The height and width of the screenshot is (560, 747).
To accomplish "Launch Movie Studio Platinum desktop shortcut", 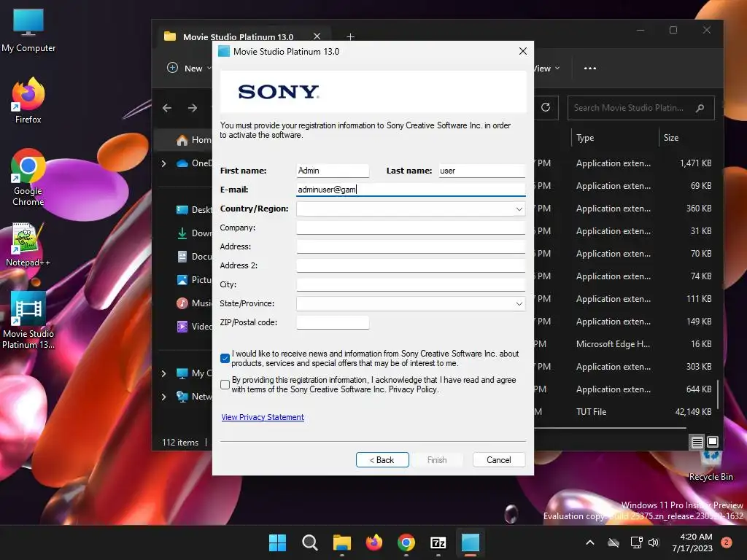I will (x=28, y=320).
